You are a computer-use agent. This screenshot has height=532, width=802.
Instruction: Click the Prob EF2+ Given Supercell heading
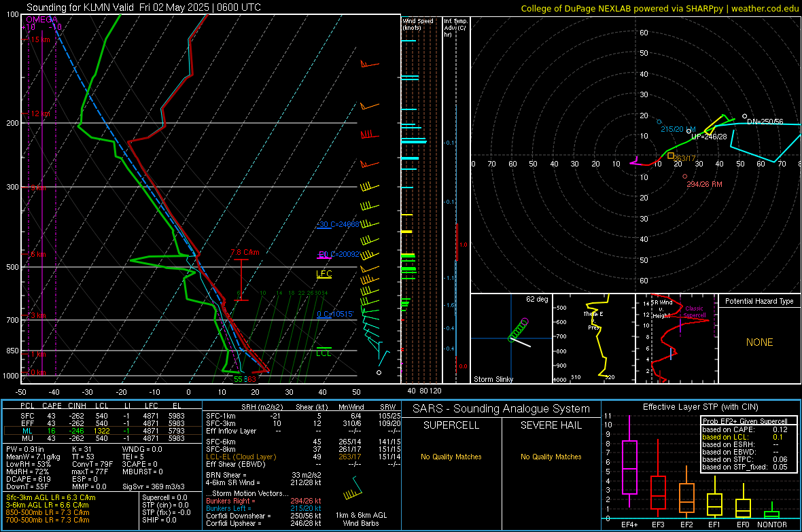click(745, 421)
